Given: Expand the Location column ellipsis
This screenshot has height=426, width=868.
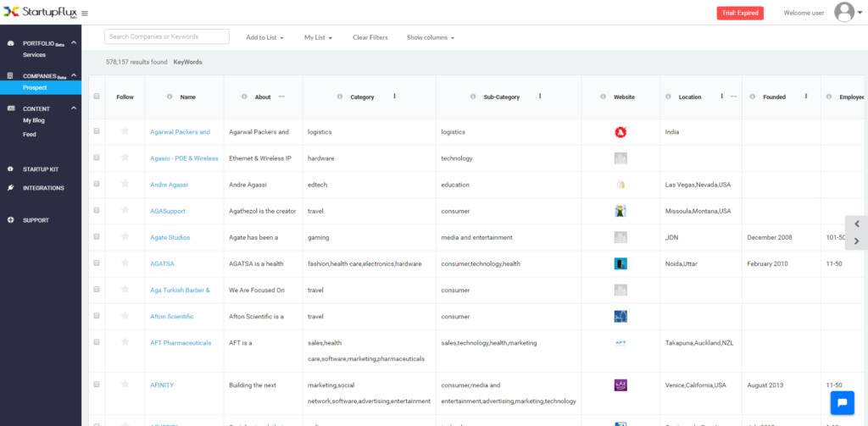Looking at the screenshot, I should coord(733,97).
